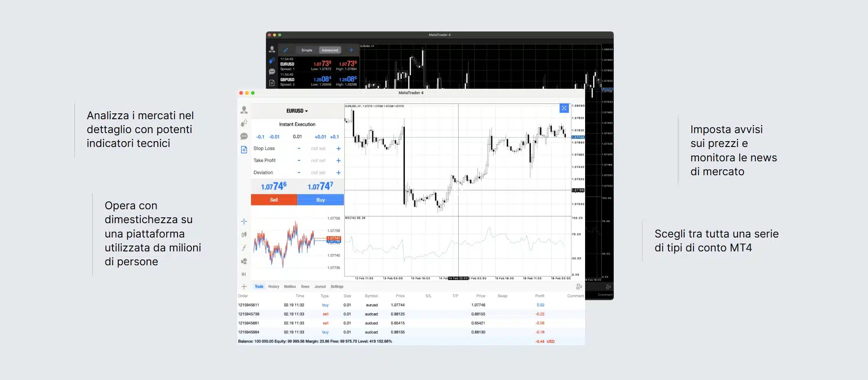The image size is (868, 380).
Task: Click the 1.07746 bid price
Action: point(274,186)
